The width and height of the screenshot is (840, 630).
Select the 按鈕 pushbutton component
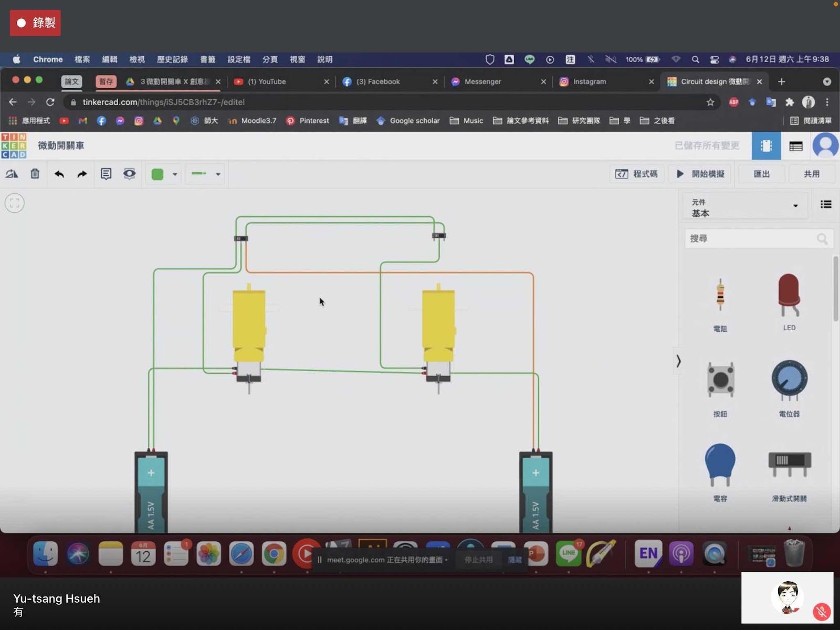720,388
